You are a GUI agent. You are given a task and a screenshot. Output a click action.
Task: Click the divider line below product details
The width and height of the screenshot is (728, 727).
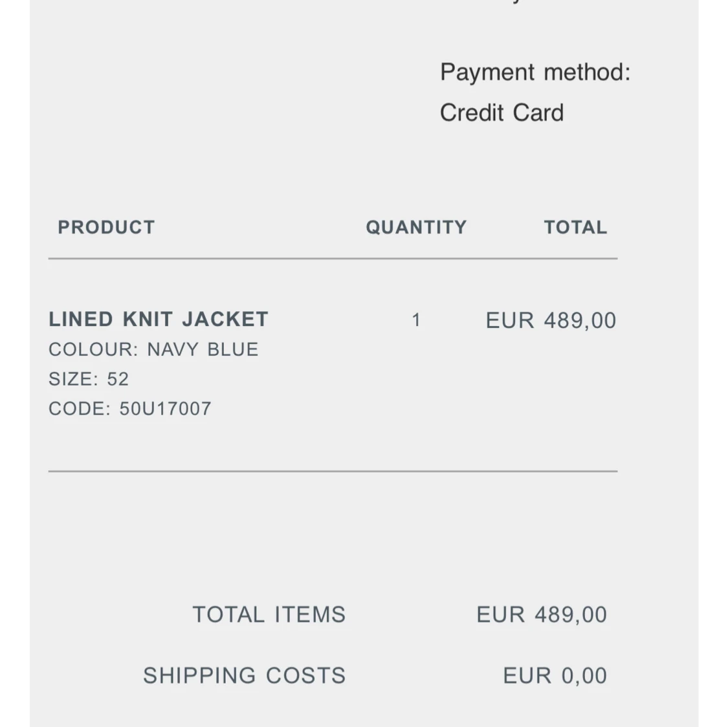(333, 472)
